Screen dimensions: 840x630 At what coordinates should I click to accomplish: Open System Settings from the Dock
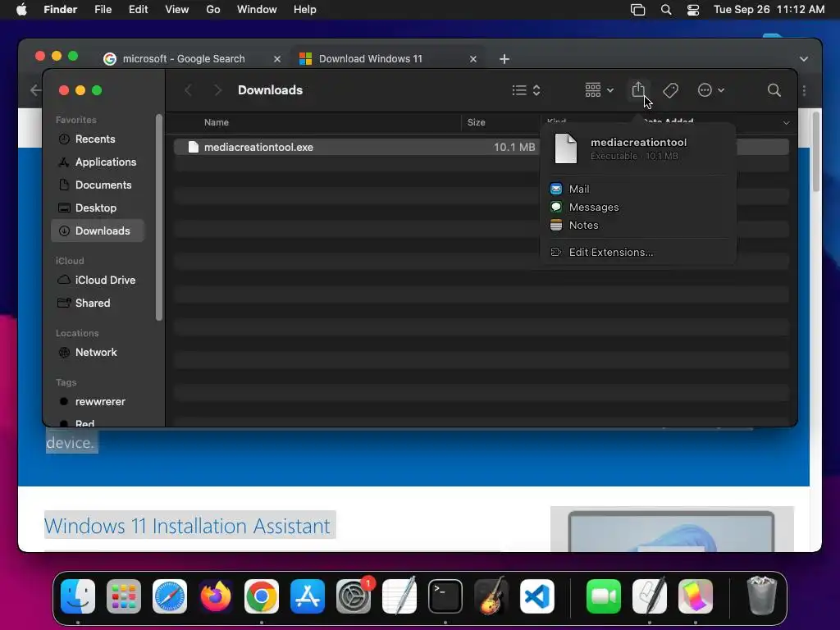pos(354,596)
